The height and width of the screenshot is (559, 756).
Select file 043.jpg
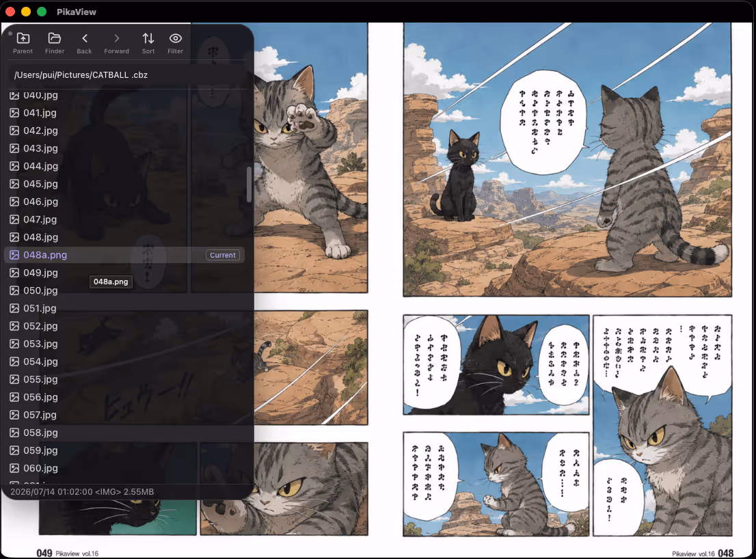[124, 148]
